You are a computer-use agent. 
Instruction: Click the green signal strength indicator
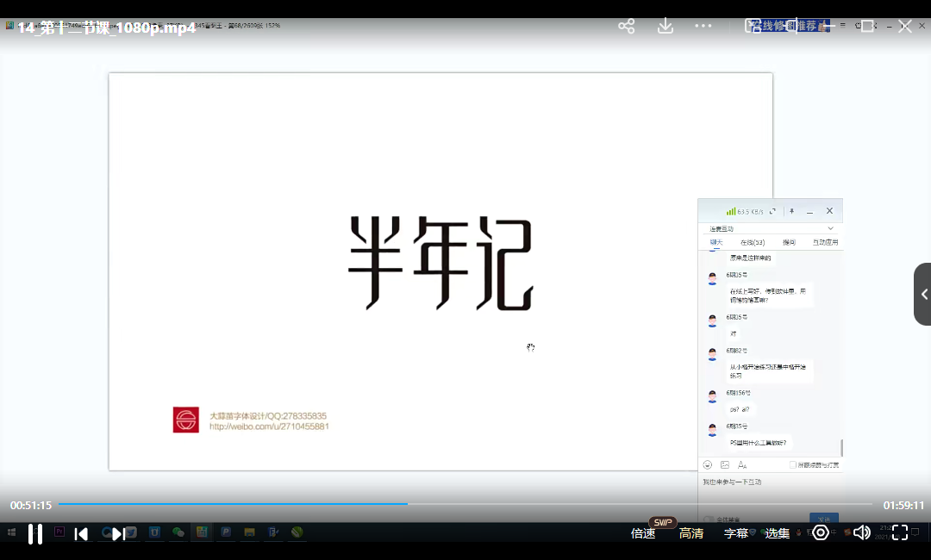(731, 211)
